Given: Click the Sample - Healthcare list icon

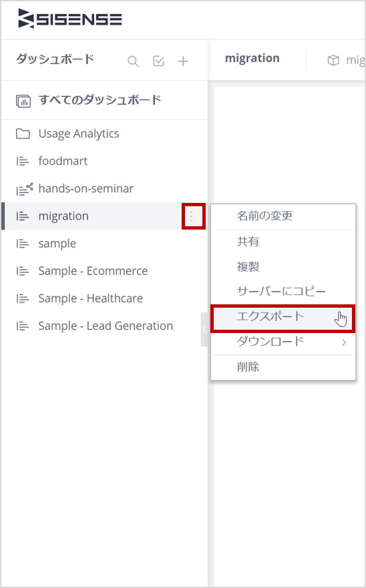Looking at the screenshot, I should pyautogui.click(x=23, y=299).
